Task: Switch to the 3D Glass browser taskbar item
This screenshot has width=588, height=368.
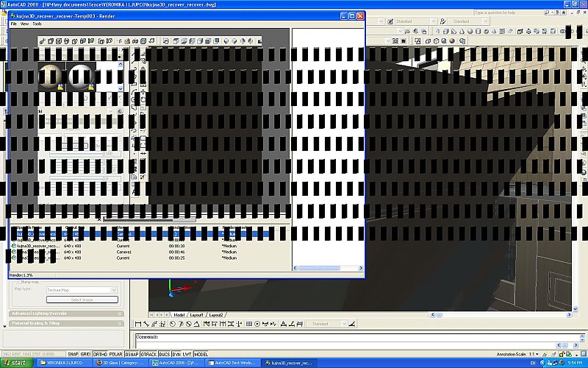Action: point(121,363)
